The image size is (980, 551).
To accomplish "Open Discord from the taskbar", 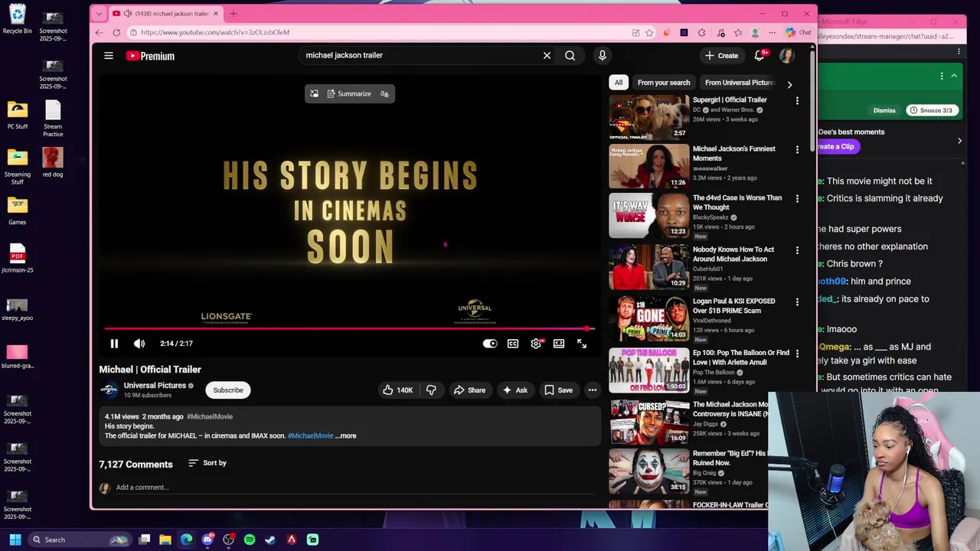I will pyautogui.click(x=207, y=540).
